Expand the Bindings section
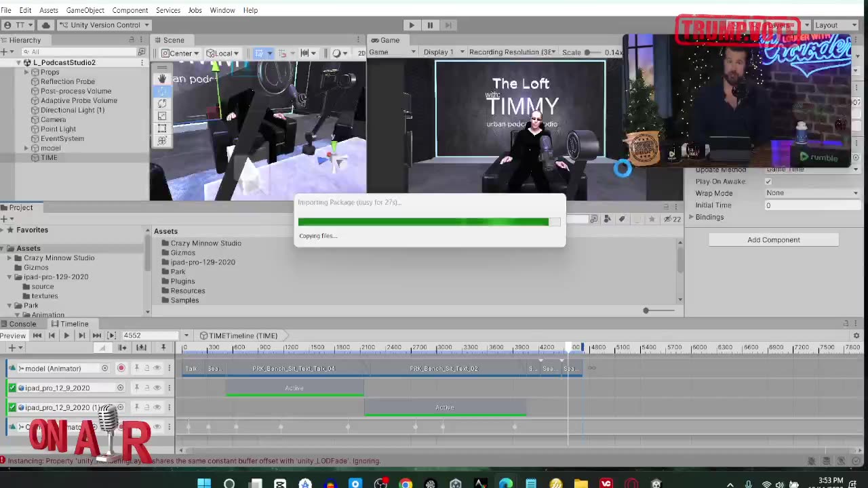 (x=691, y=217)
